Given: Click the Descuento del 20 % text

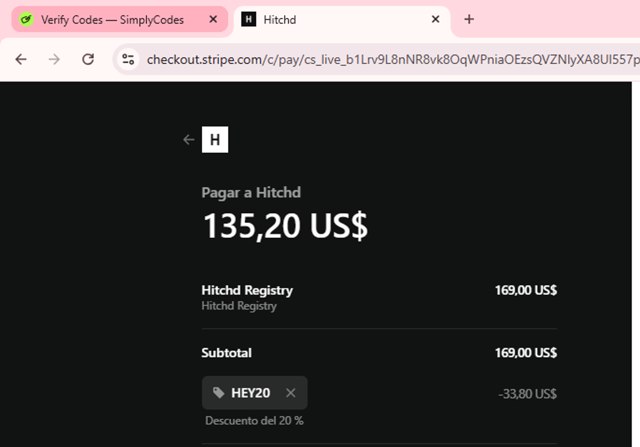Looking at the screenshot, I should tap(254, 421).
